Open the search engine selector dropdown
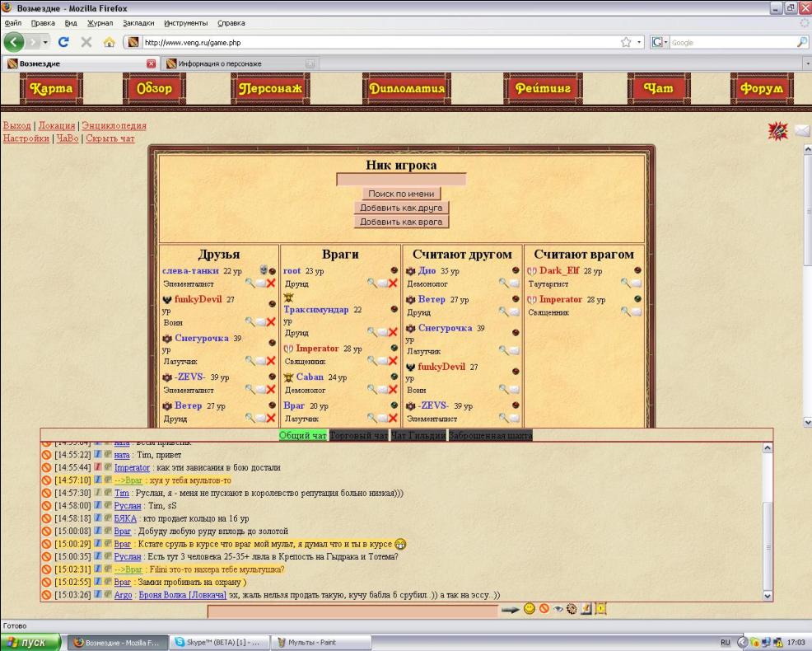Viewport: 812px width, 651px height. point(660,42)
